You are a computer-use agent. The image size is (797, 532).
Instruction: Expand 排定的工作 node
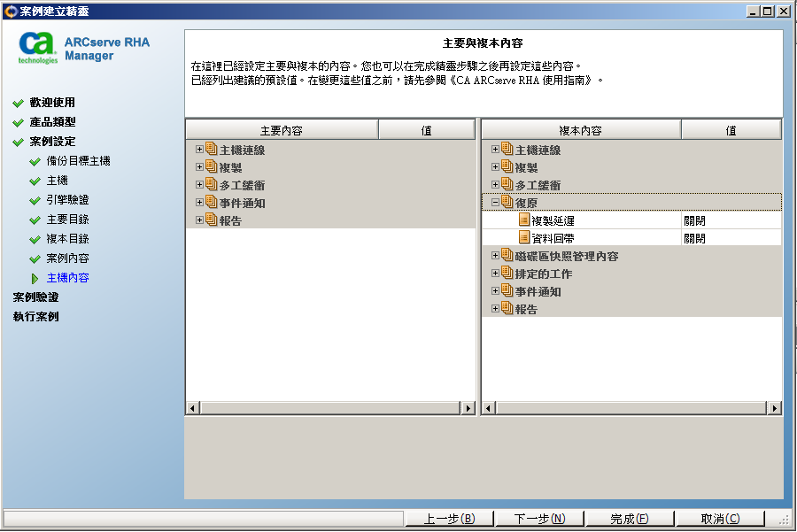pyautogui.click(x=495, y=274)
